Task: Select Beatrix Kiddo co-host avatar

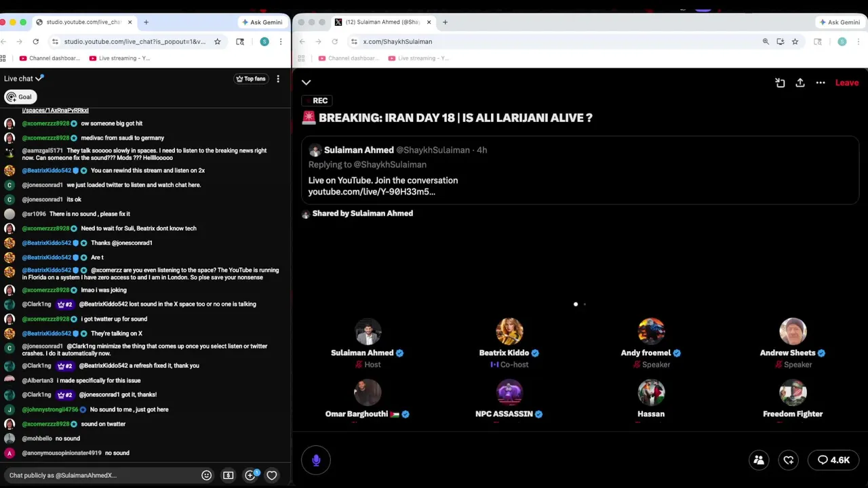Action: click(x=509, y=332)
